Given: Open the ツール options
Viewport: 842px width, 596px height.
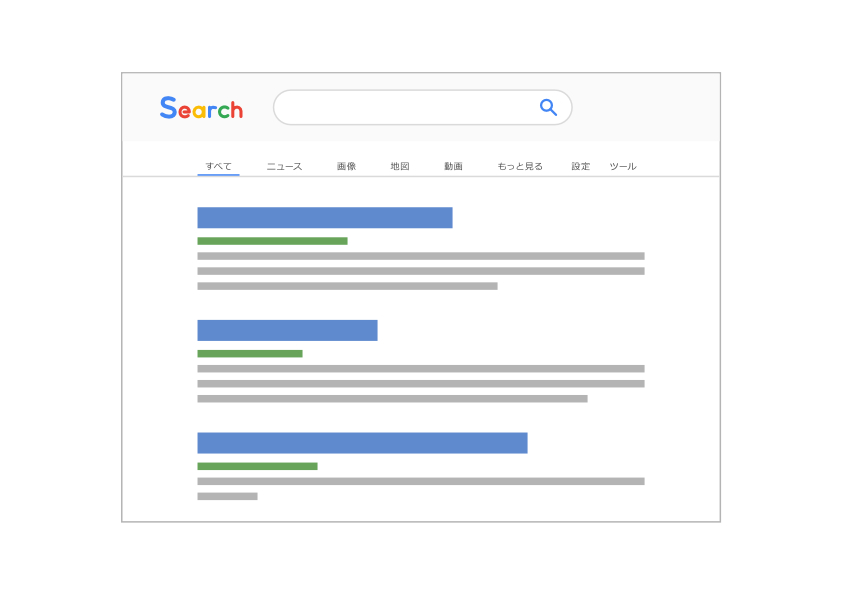Looking at the screenshot, I should click(623, 166).
